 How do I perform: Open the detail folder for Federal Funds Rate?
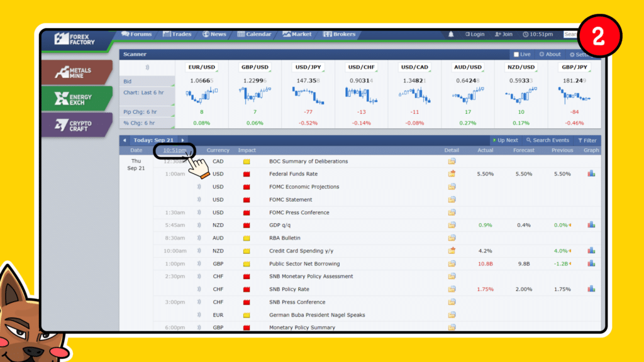(x=452, y=173)
